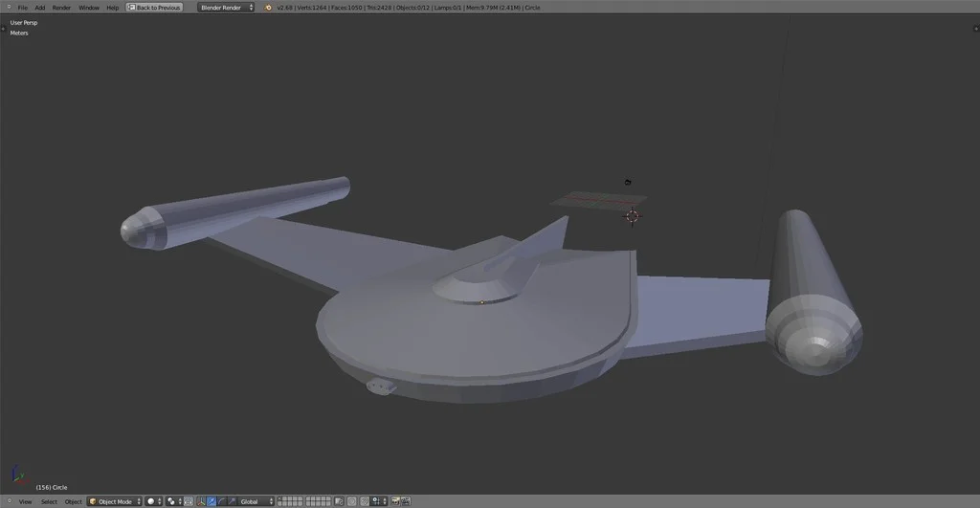The image size is (980, 508).
Task: Click the OpenGL render animation icon
Action: tap(405, 501)
